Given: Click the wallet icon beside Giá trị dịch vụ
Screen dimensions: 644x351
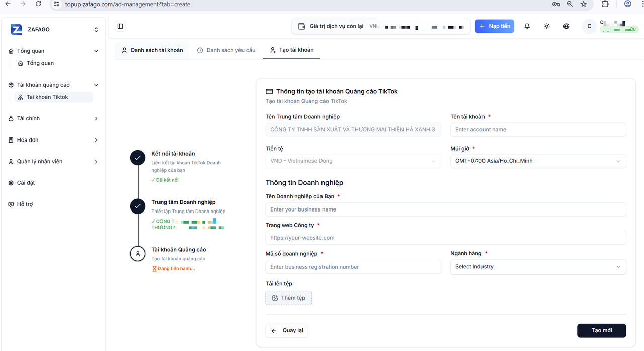Looking at the screenshot, I should click(302, 26).
